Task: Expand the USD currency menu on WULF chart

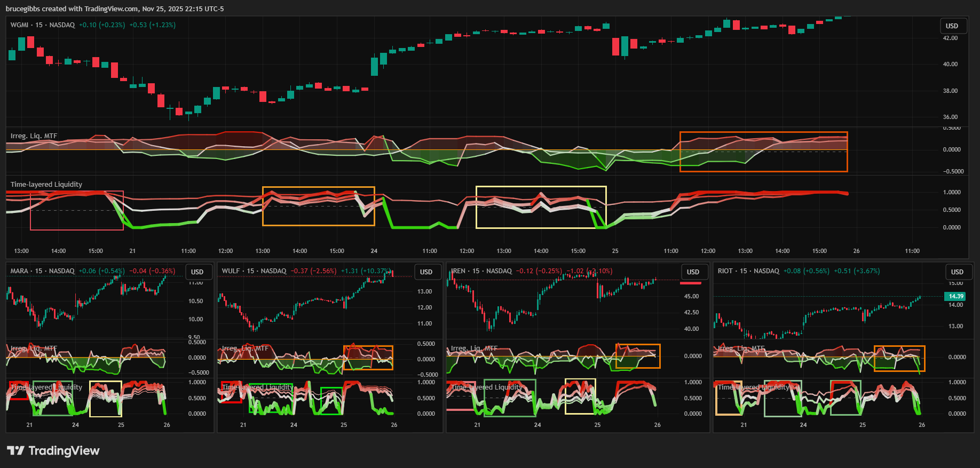Action: (x=426, y=272)
